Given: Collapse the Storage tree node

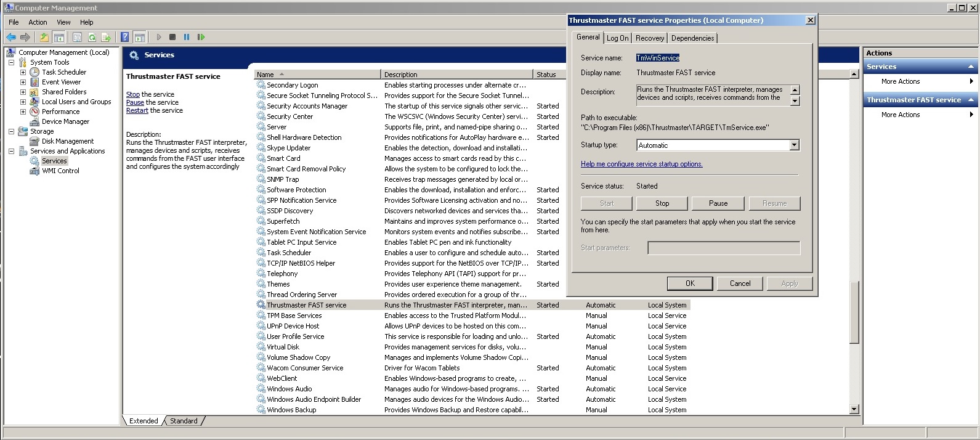Looking at the screenshot, I should point(11,131).
